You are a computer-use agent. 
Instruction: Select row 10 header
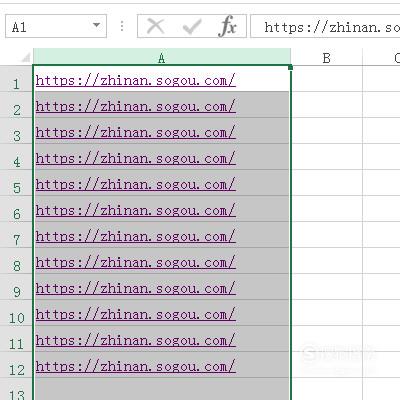pyautogui.click(x=16, y=313)
